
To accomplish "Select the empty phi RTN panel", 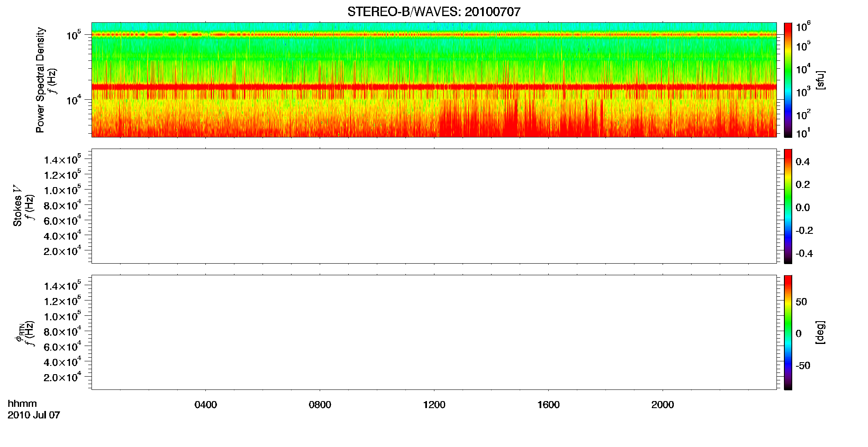I will point(434,332).
